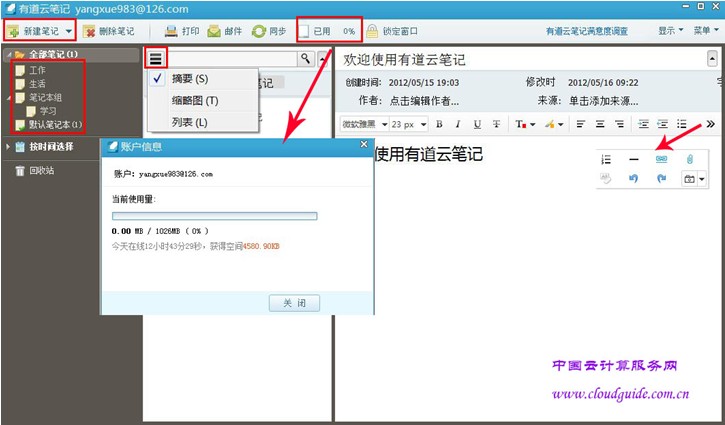Viewport: 725px width, 425px height.
Task: Toggle Italic formatting
Action: tap(458, 124)
